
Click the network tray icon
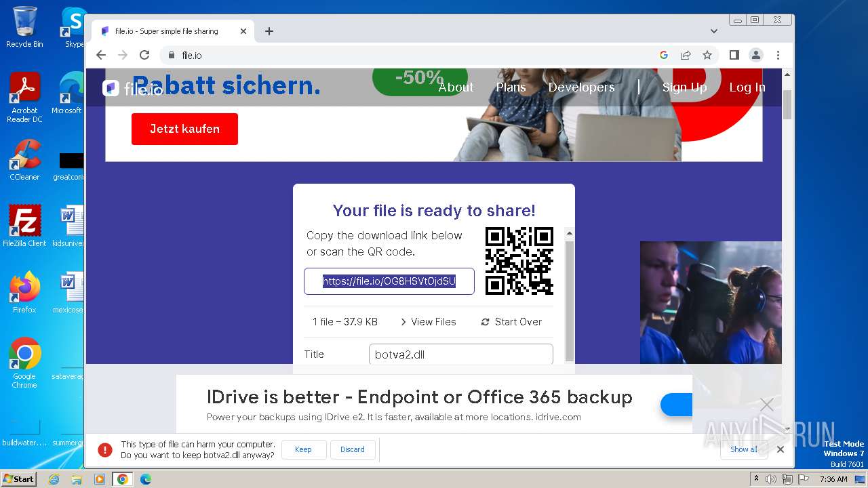tap(787, 479)
